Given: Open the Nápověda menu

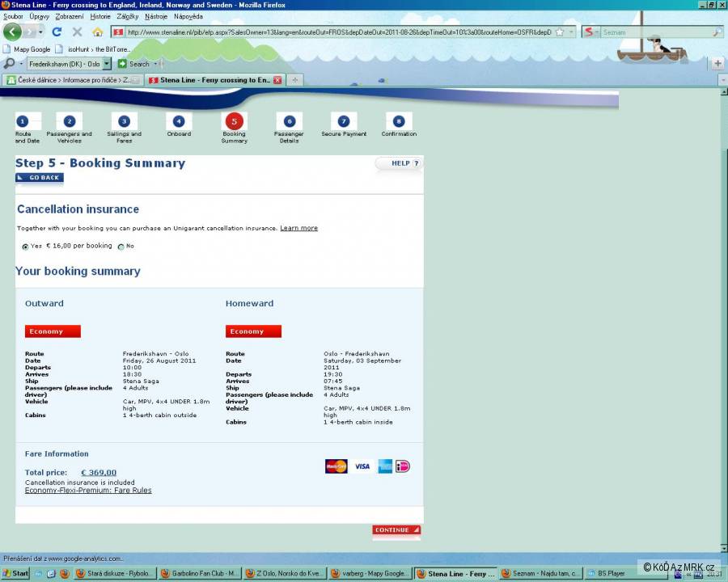Looking at the screenshot, I should (x=188, y=16).
